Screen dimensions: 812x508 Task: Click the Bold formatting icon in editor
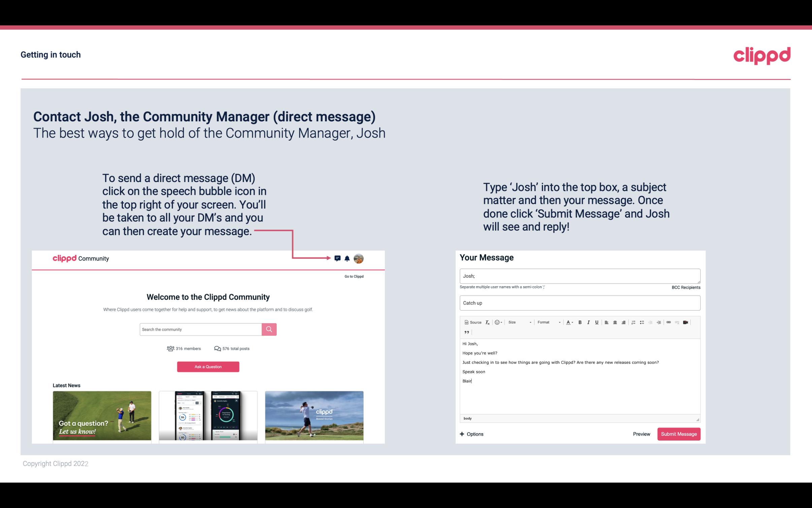pos(581,322)
